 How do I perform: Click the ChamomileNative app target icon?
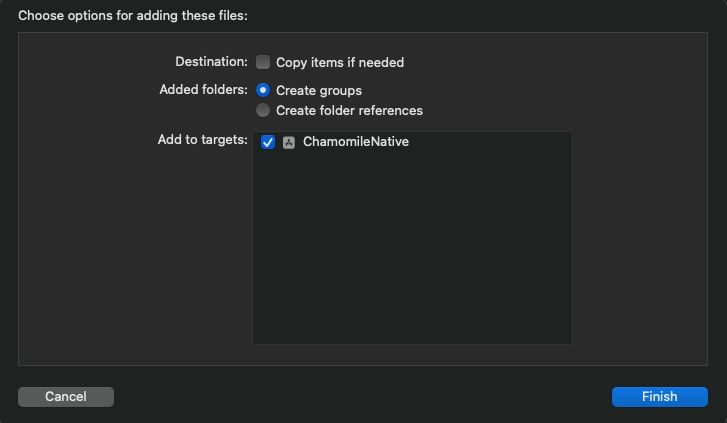[x=288, y=143]
